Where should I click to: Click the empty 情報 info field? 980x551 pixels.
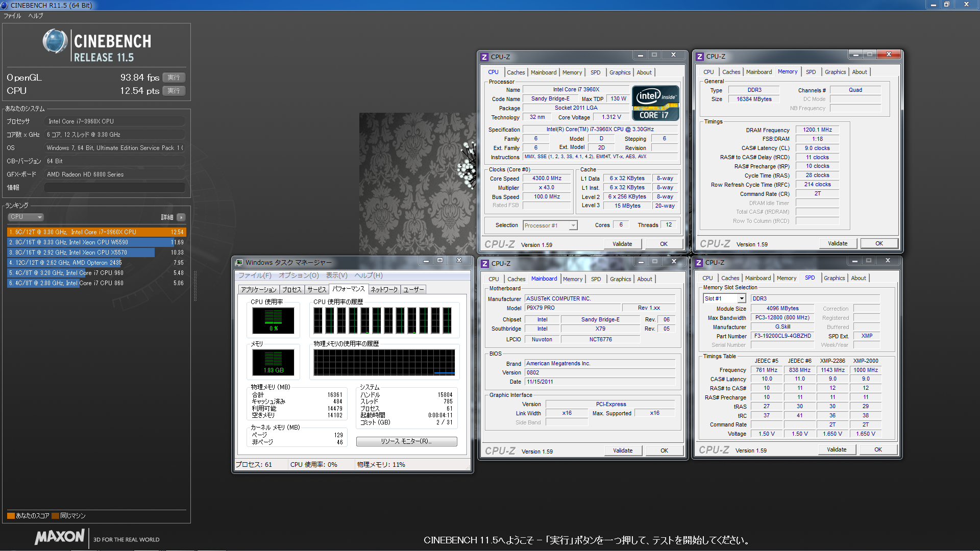pyautogui.click(x=114, y=188)
